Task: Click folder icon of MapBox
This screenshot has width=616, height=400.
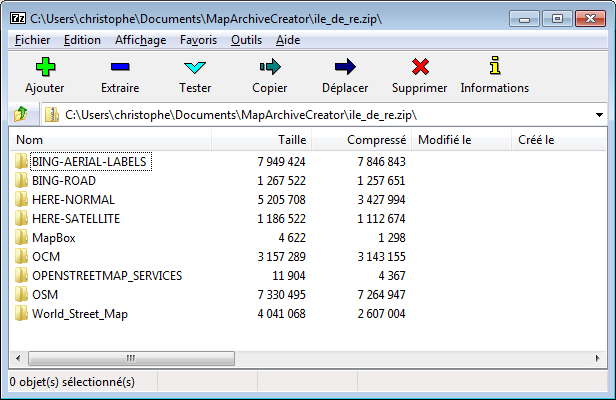Action: coord(21,238)
